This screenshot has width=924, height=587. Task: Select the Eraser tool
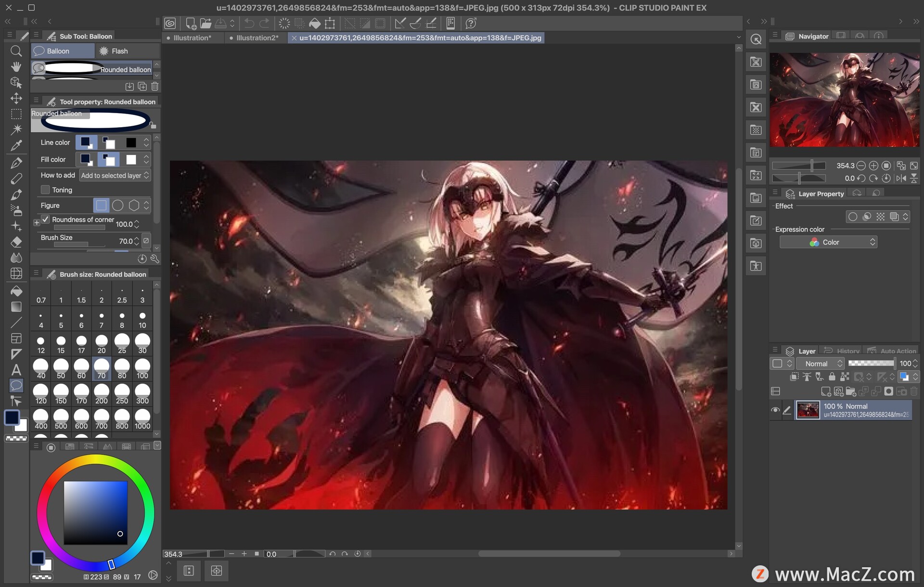click(x=16, y=242)
